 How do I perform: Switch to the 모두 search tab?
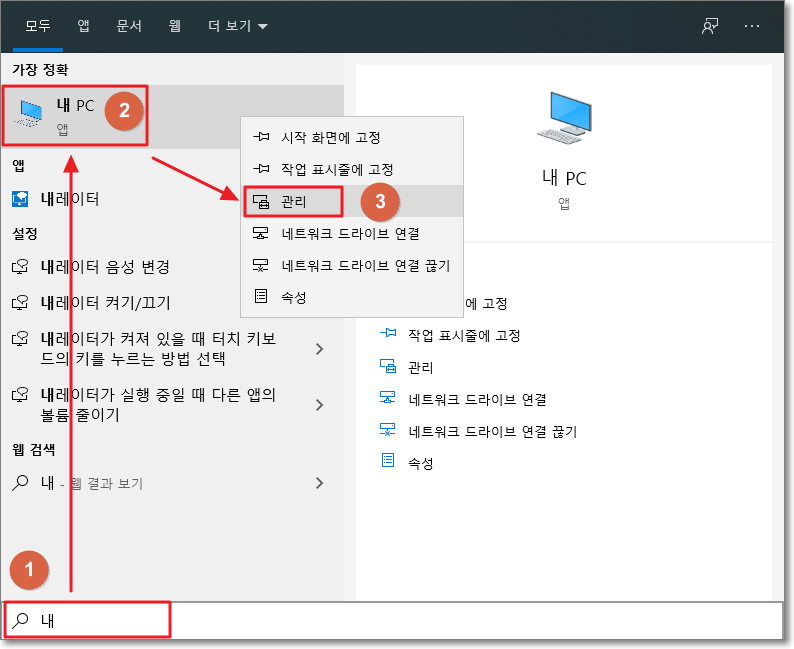38,25
